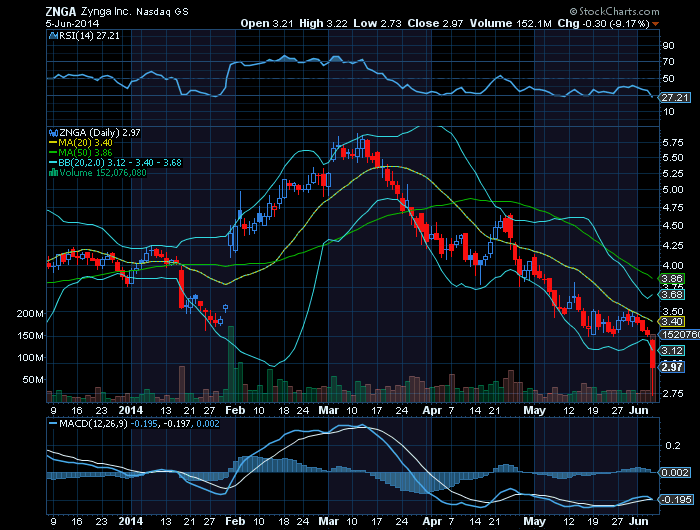This screenshot has height=530, width=700.
Task: Click the 200M volume axis label
Action: (x=30, y=313)
